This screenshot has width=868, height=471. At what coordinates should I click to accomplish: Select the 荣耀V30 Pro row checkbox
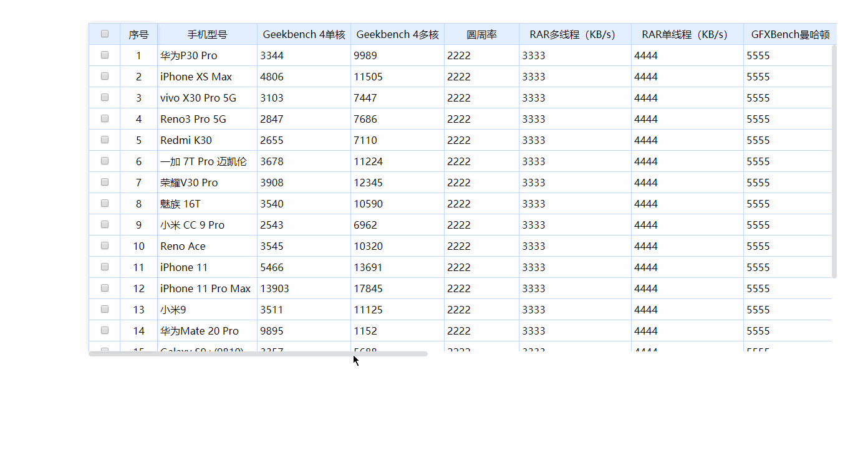(105, 183)
